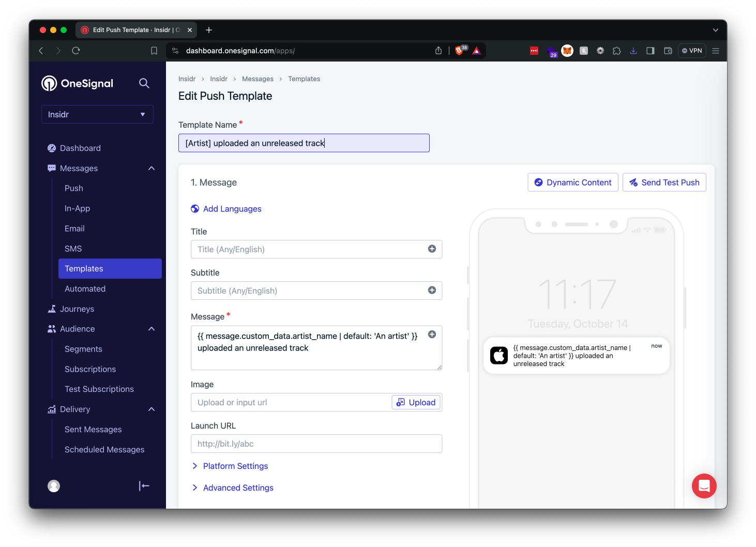
Task: Click the Journeys flag icon
Action: pyautogui.click(x=51, y=309)
